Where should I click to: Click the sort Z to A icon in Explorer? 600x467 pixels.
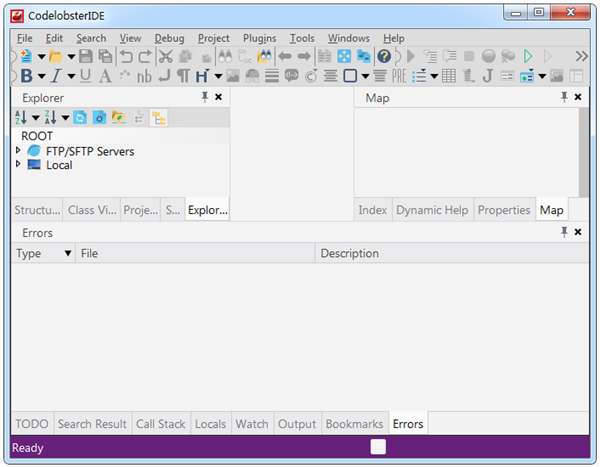click(51, 118)
